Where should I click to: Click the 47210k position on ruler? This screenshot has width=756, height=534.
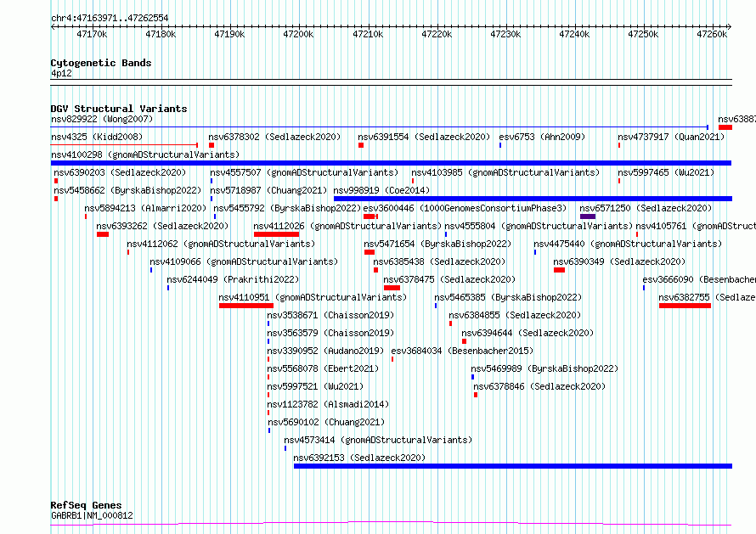[x=369, y=34]
